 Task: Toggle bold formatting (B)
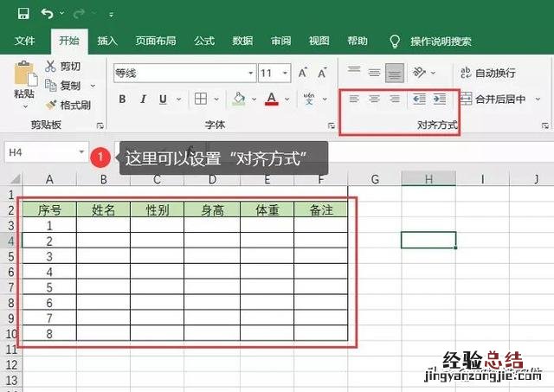point(122,99)
